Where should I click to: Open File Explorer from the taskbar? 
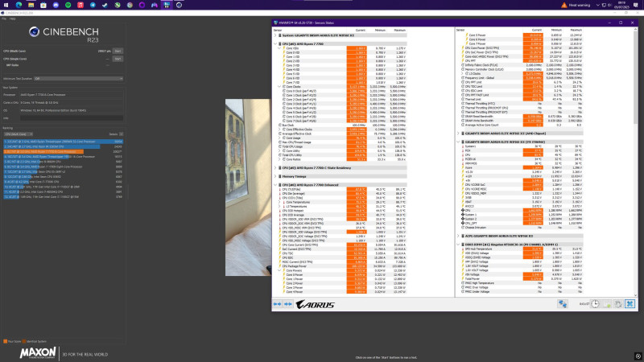[x=31, y=5]
